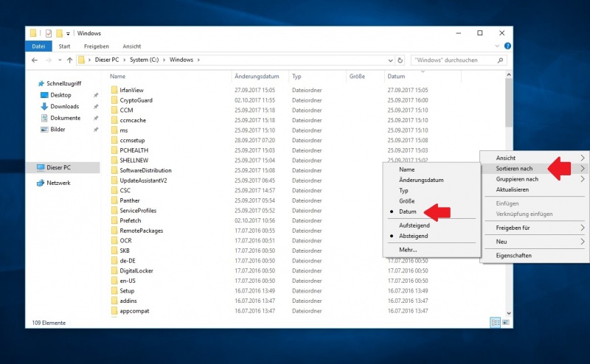Open the Datei tab

pos(38,46)
